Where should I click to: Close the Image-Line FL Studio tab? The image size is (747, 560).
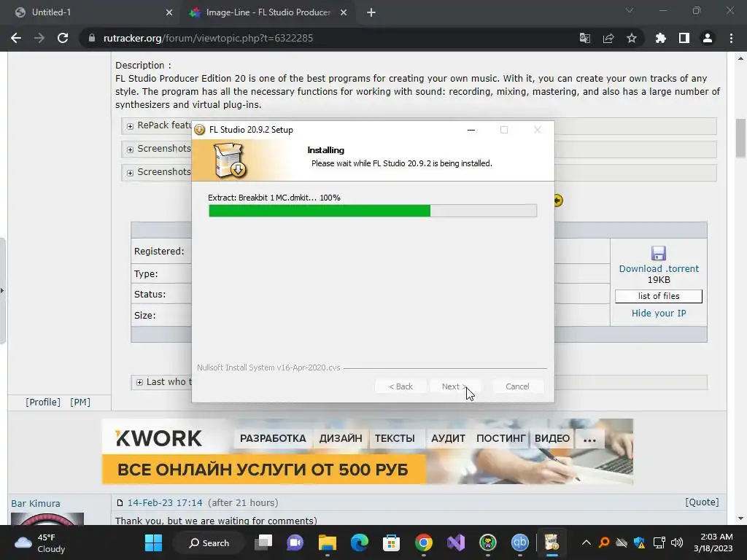click(344, 12)
